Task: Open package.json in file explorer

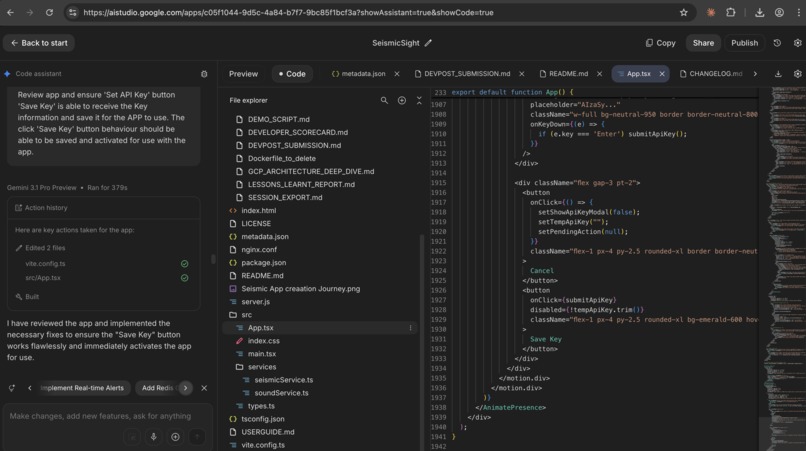Action: point(264,263)
